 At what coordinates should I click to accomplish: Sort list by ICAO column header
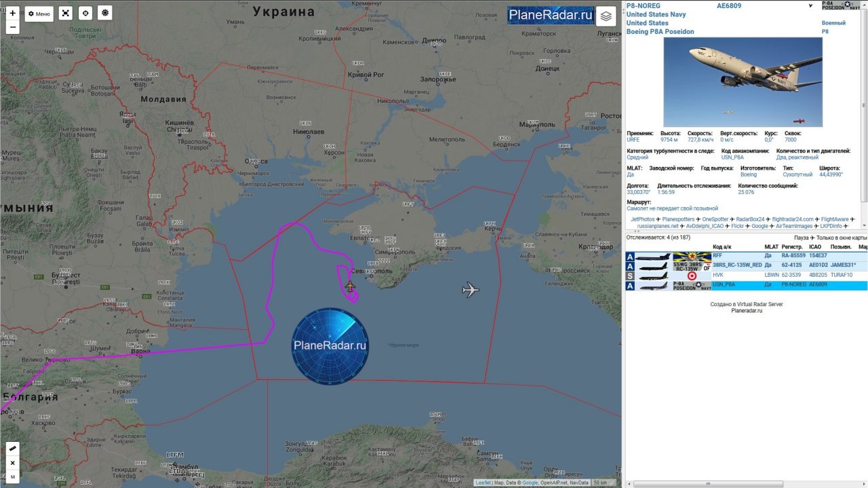816,247
